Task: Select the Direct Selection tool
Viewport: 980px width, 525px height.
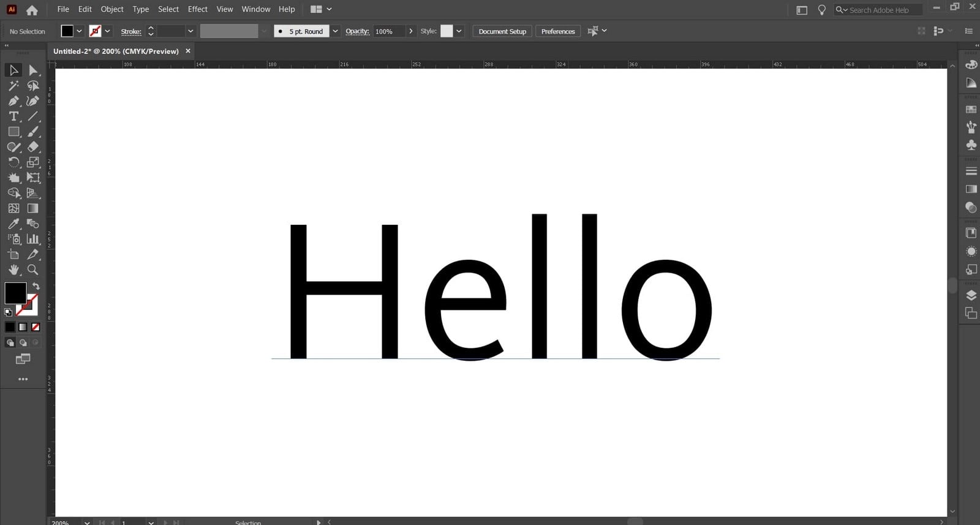Action: click(x=33, y=70)
